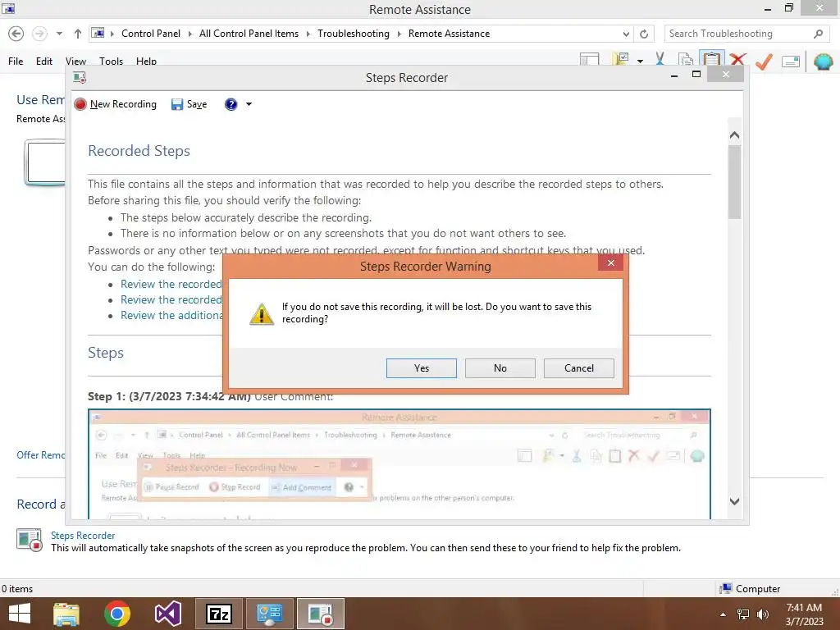Click Yes in the Steps Recorder Warning
Image resolution: width=840 pixels, height=630 pixels.
pos(421,368)
